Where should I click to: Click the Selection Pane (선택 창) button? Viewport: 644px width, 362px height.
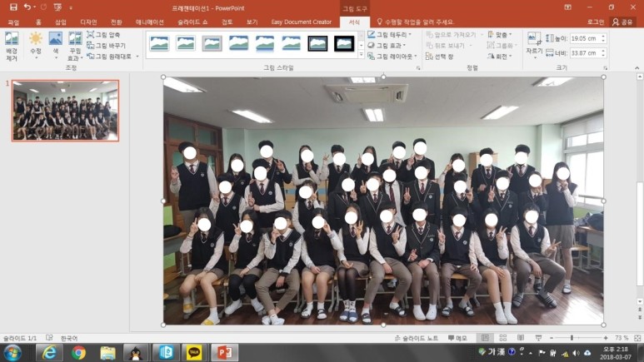click(442, 57)
